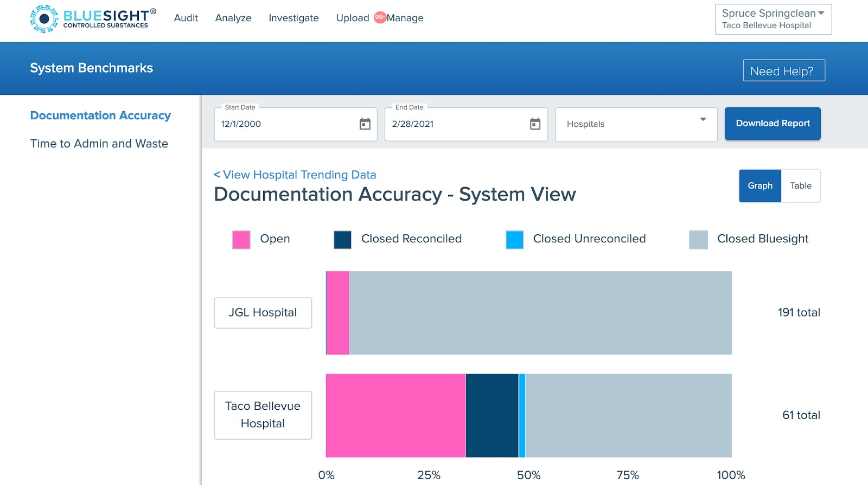The width and height of the screenshot is (868, 489).
Task: Expand the Spruce Springclean user dropdown
Action: (x=773, y=20)
